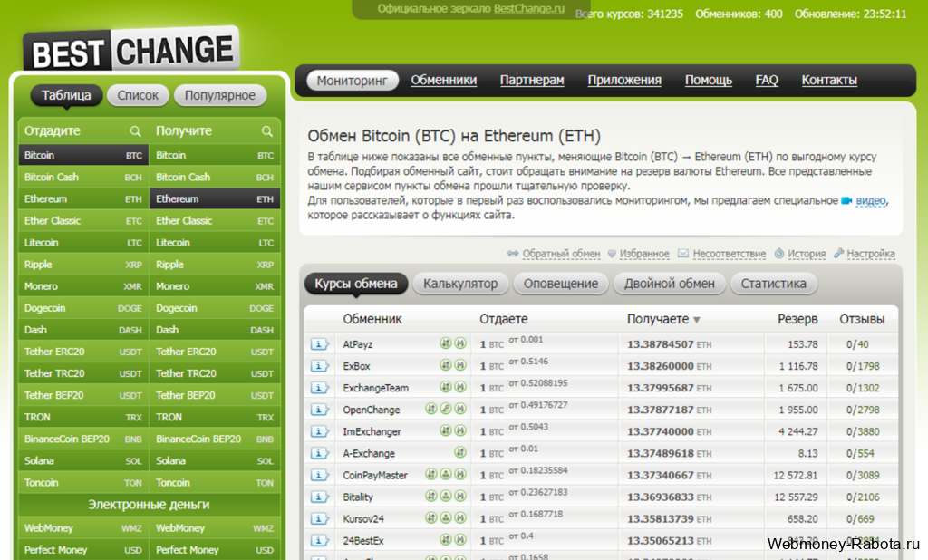
Task: Select Solana in Отдадите column
Action: 82,460
